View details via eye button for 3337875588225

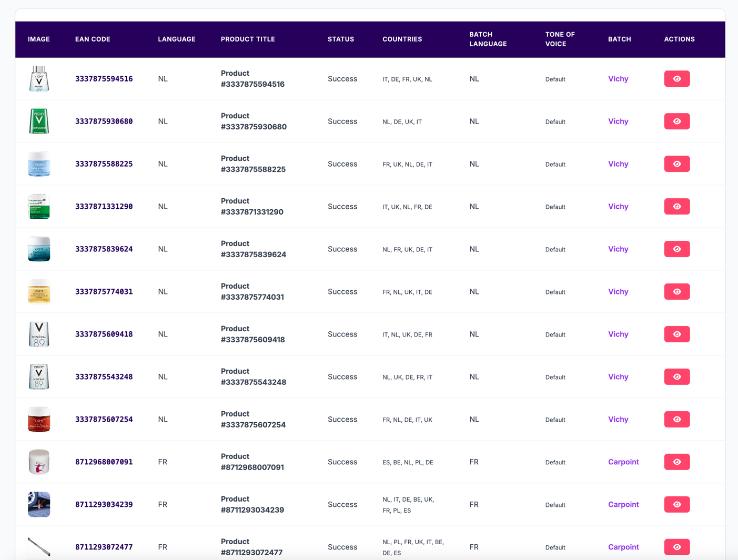pos(676,164)
